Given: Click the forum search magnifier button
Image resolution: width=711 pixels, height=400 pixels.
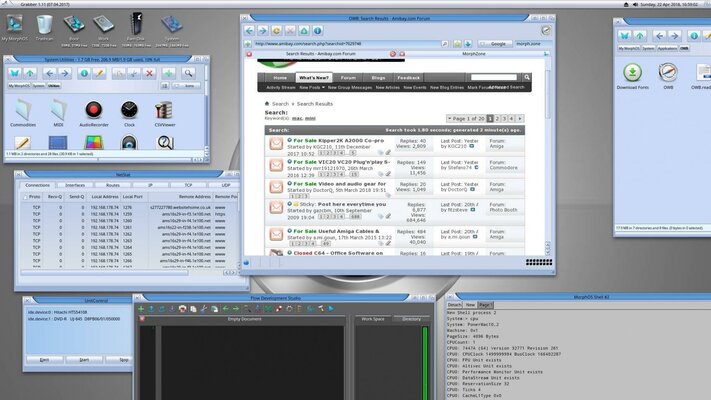Looking at the screenshot, I should 526,78.
